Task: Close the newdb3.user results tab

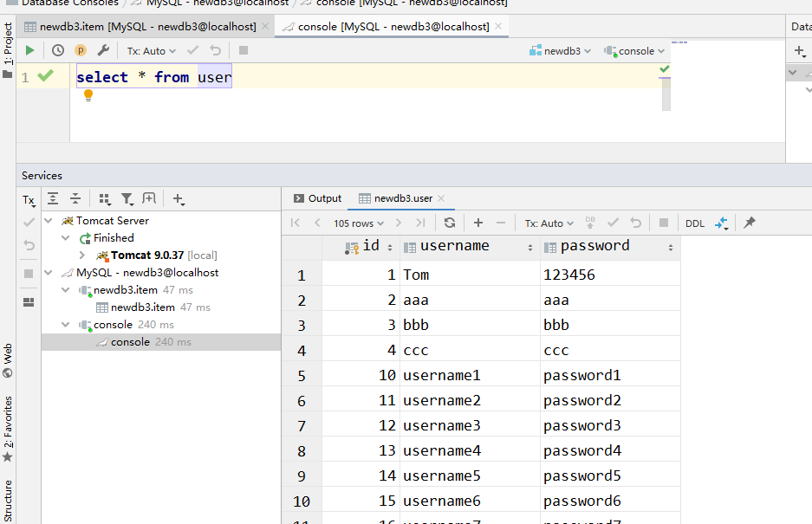Action: [441, 197]
